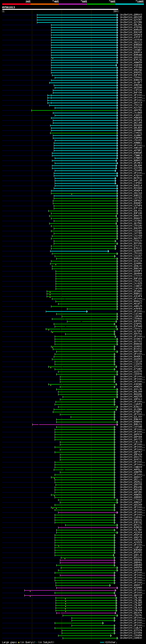The height and width of the screenshot is (644, 146).
Task: Click the 'Large gaps' legend text
Action: tap(10, 642)
